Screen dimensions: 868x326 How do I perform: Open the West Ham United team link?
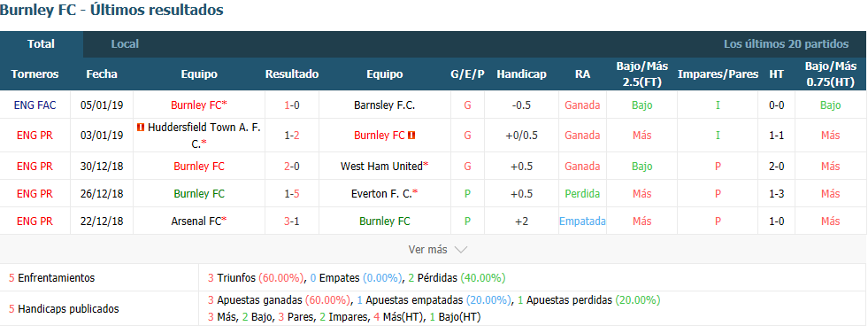tap(384, 167)
